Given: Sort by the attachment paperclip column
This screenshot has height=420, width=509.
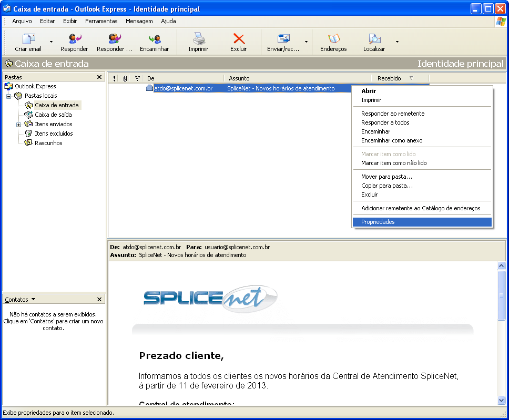Looking at the screenshot, I should coord(125,78).
